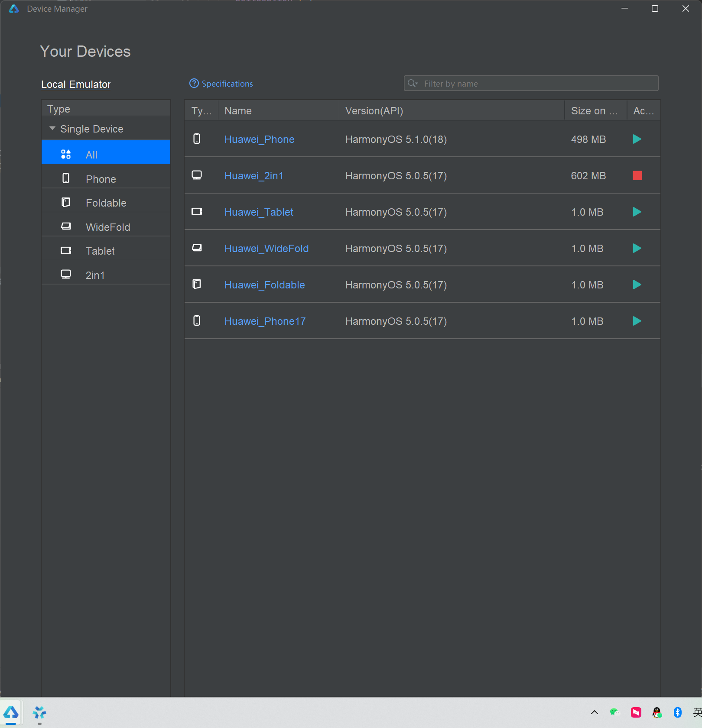The height and width of the screenshot is (728, 702).
Task: Click the phone type icon for Huawei_Phone17
Action: tap(197, 320)
